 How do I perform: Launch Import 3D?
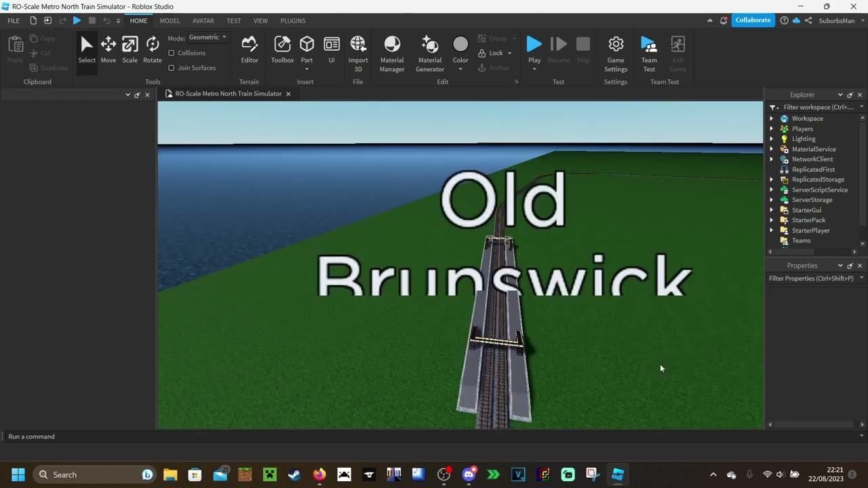358,54
